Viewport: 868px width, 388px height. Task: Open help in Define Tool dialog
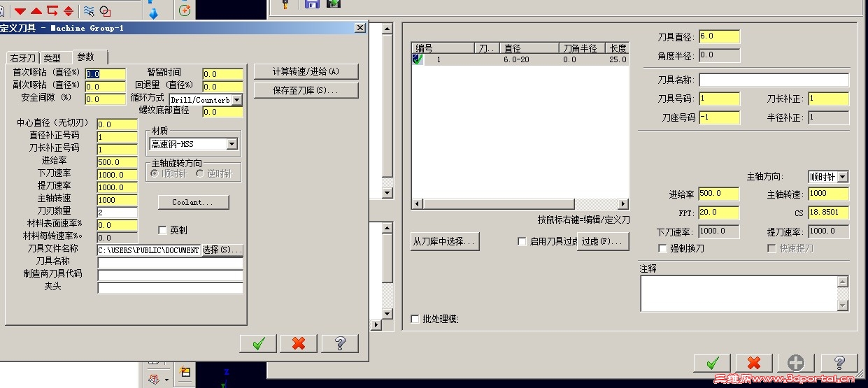[340, 343]
